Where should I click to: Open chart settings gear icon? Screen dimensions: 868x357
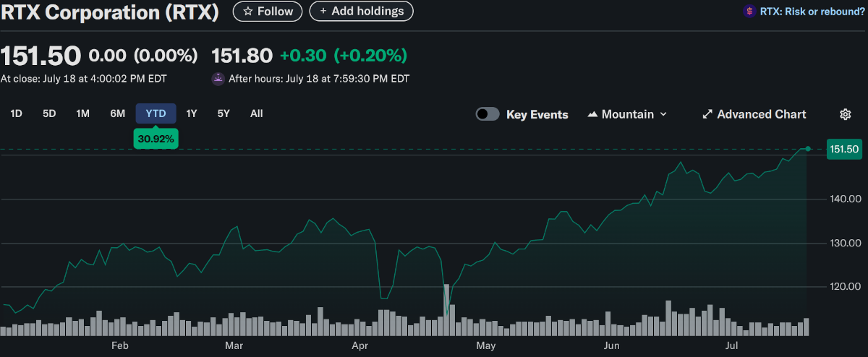tap(845, 114)
